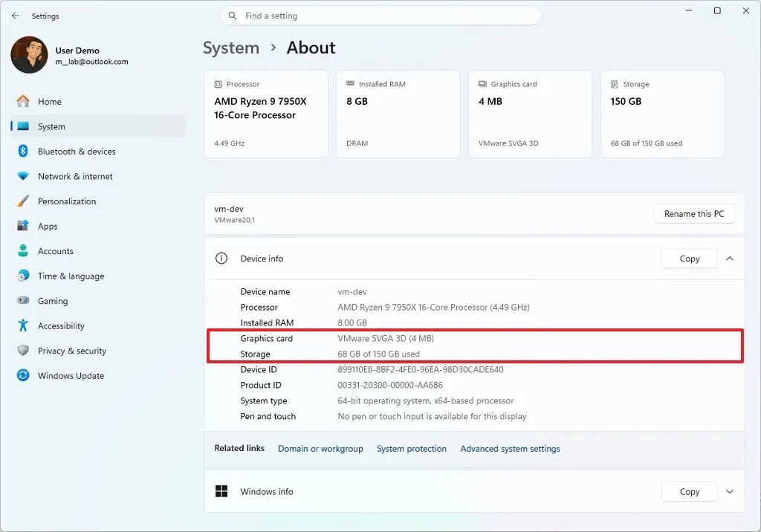The height and width of the screenshot is (532, 761).
Task: Open Personalization settings
Action: (67, 201)
